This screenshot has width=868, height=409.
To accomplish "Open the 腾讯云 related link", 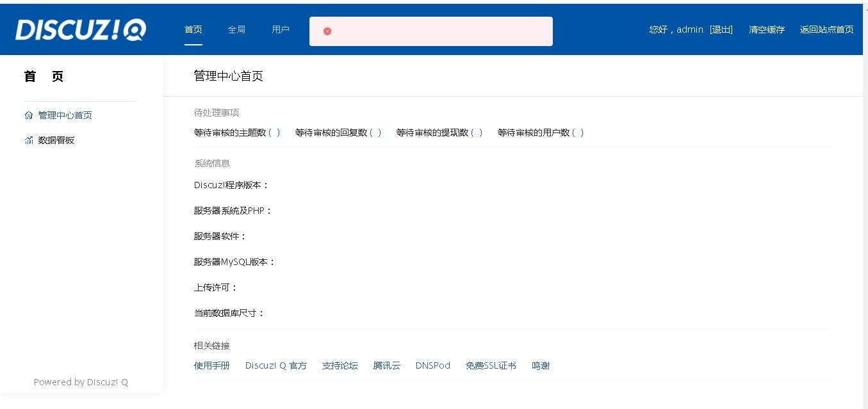I will click(x=386, y=365).
